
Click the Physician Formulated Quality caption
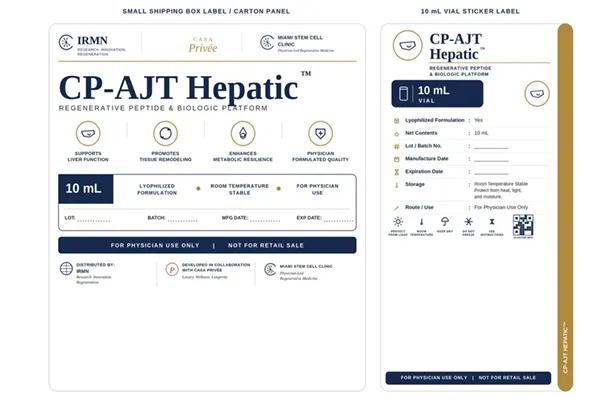click(321, 156)
